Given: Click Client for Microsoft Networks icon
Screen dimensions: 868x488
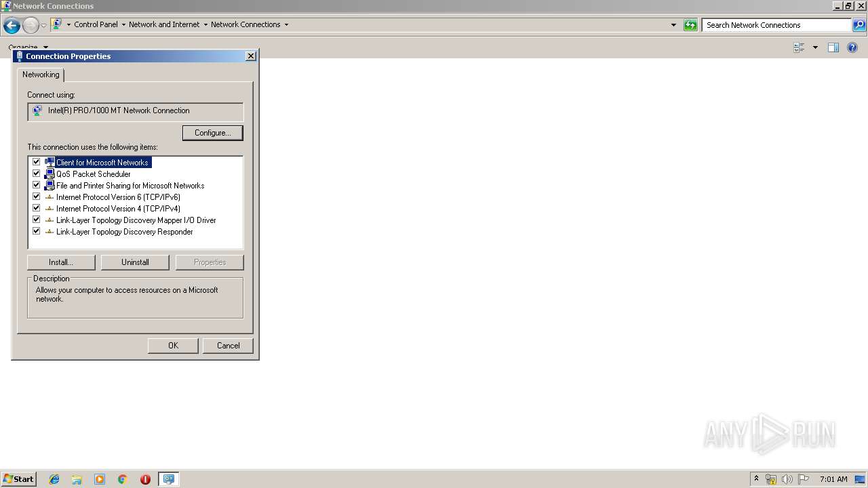Looking at the screenshot, I should tap(50, 163).
